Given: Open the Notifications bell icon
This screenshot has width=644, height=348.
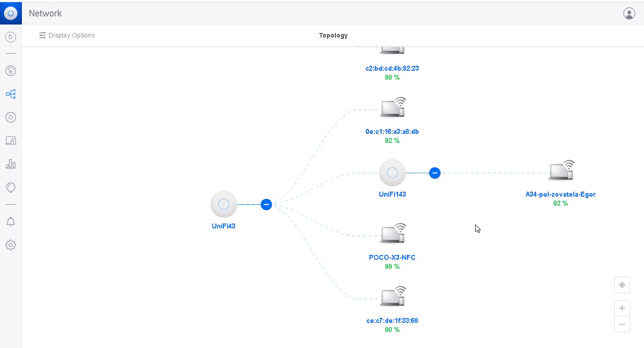Looking at the screenshot, I should pos(10,222).
